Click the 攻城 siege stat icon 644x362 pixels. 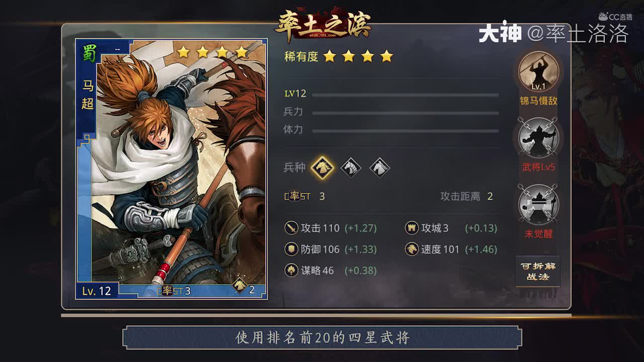(x=412, y=228)
